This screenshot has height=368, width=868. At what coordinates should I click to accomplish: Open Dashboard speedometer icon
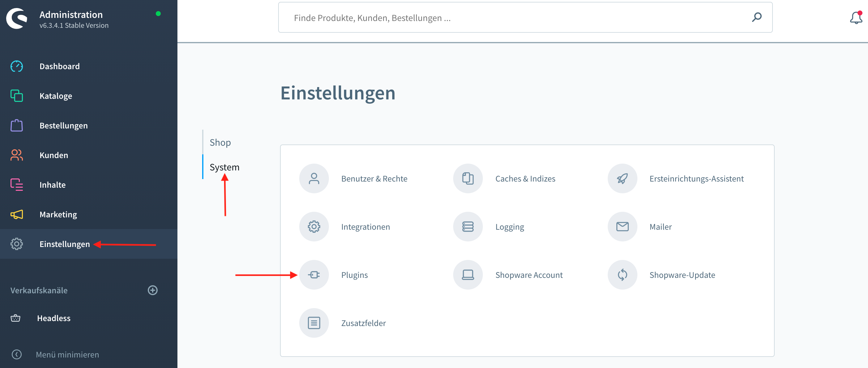coord(16,66)
